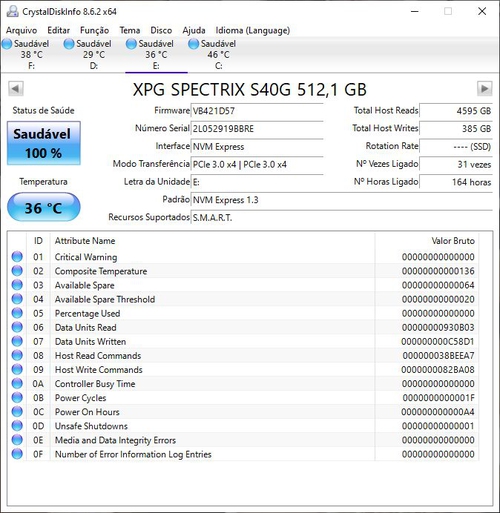Click the power-on hours value 164 horas
Image resolution: width=500 pixels, height=513 pixels.
pos(456,182)
